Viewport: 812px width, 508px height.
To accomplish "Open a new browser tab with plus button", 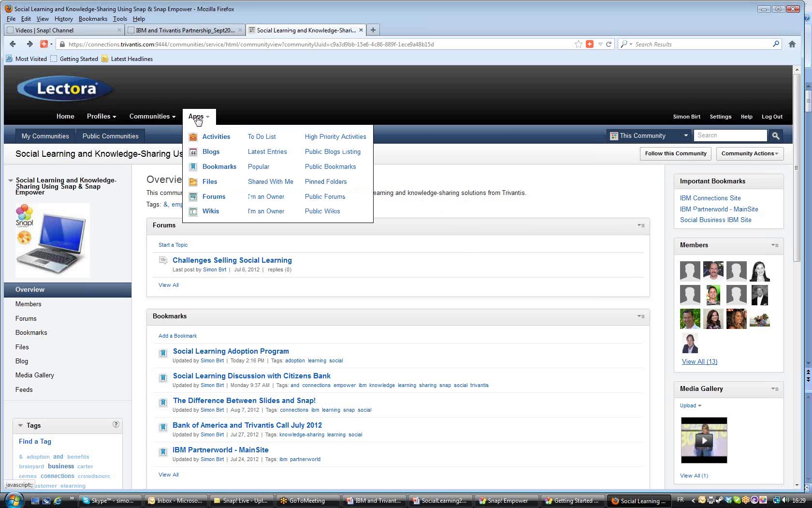I will 373,30.
